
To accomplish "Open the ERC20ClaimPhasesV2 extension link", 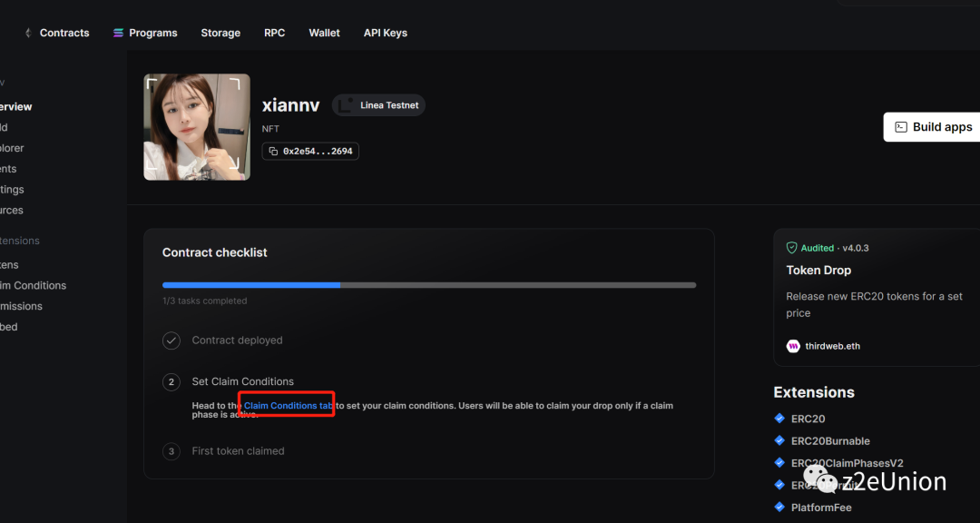I will [847, 463].
